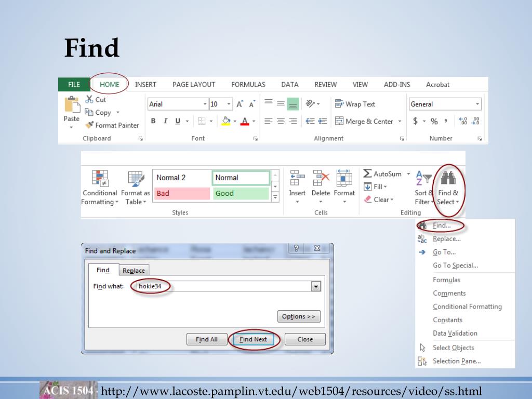Switch to the INSERT tab
The image size is (532, 399).
coord(145,85)
